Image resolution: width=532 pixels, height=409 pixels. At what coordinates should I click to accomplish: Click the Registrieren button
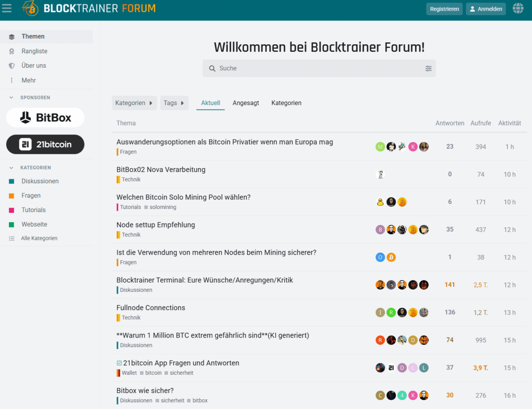point(444,8)
